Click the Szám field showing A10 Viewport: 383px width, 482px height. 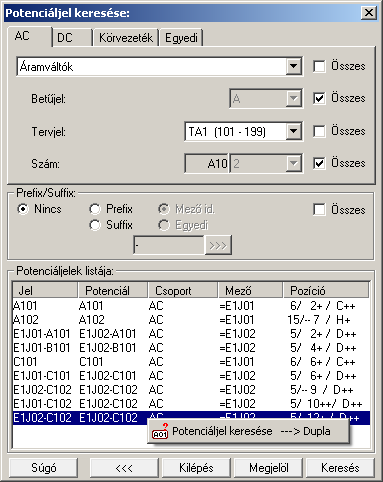click(207, 163)
